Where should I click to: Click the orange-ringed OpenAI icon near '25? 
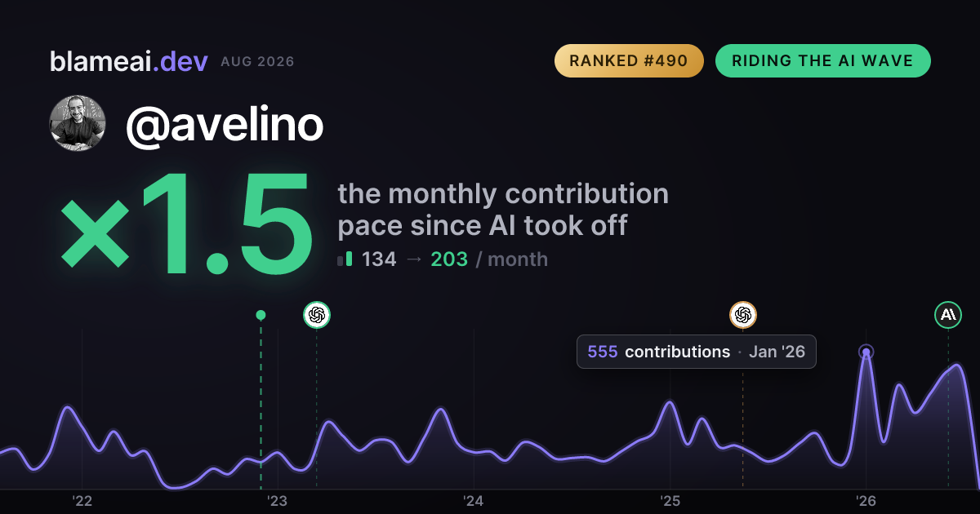[x=743, y=314]
